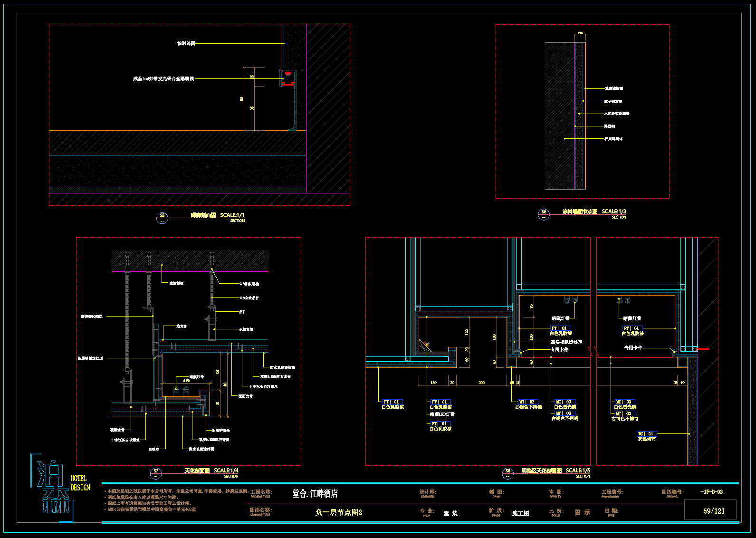Click the SCALE:1/3 title of section S6

613,211
